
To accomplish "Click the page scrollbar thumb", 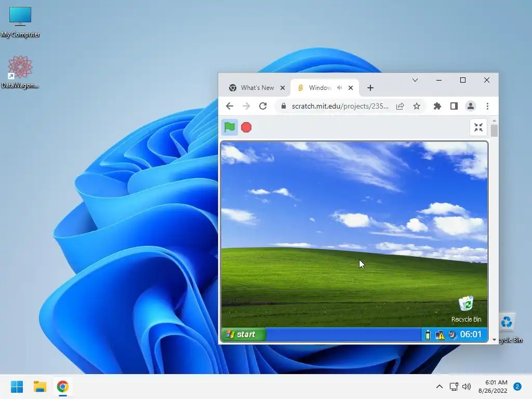I will click(x=495, y=130).
